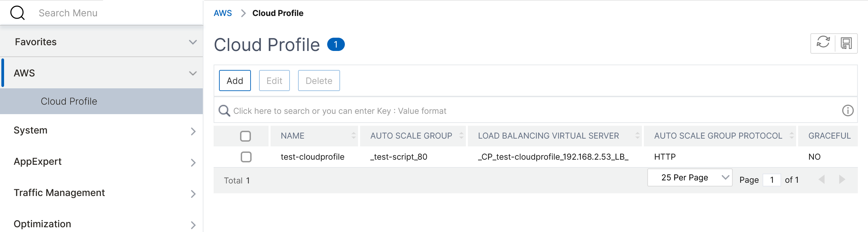Follow the AWS breadcrumb link
This screenshot has width=868, height=232.
coord(223,13)
